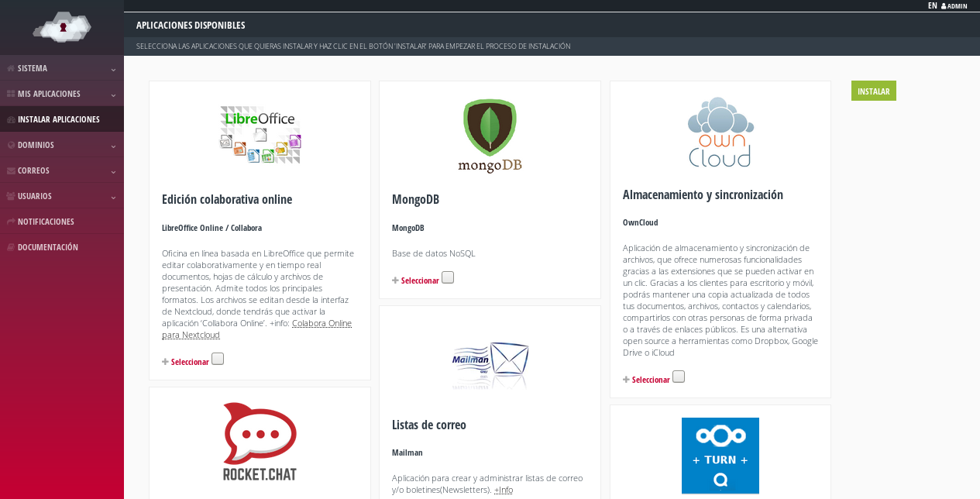Click the Notificaciones share icon
980x499 pixels.
11,222
